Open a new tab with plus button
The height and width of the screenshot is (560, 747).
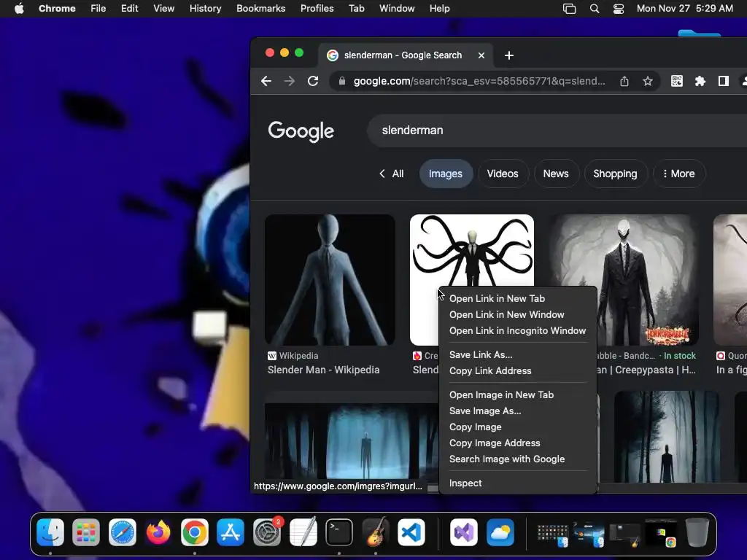click(x=508, y=55)
